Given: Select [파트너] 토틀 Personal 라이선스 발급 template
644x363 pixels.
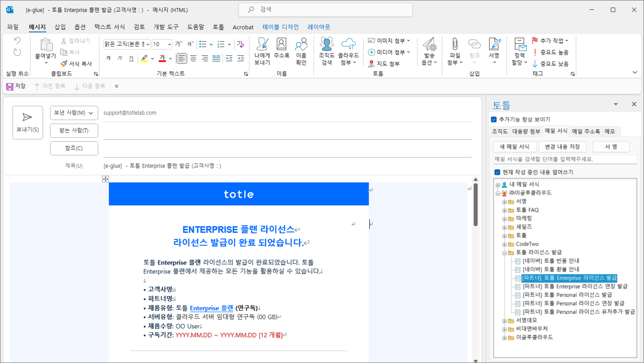Looking at the screenshot, I should tap(567, 295).
